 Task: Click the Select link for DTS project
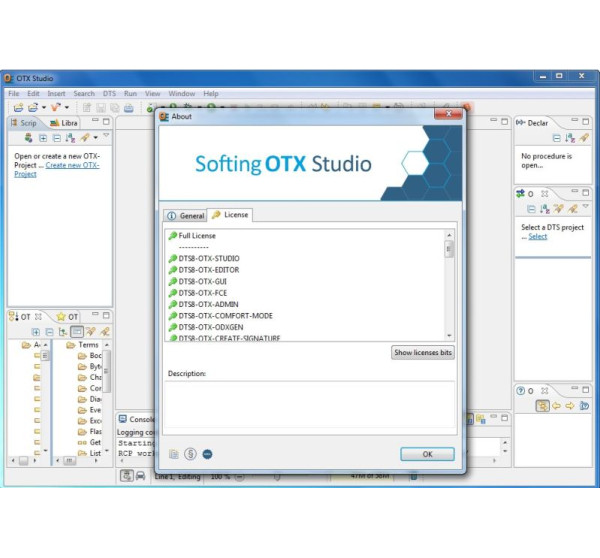[x=538, y=237]
